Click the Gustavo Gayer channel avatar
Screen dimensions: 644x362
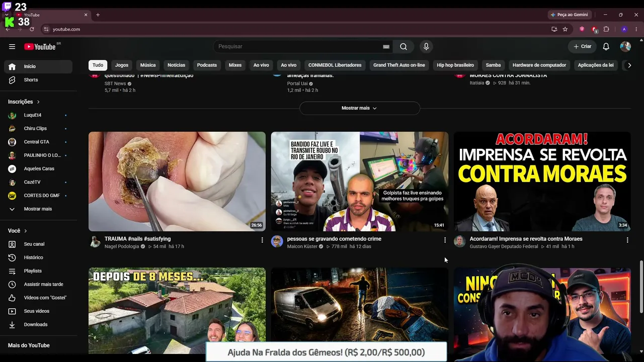(x=460, y=241)
